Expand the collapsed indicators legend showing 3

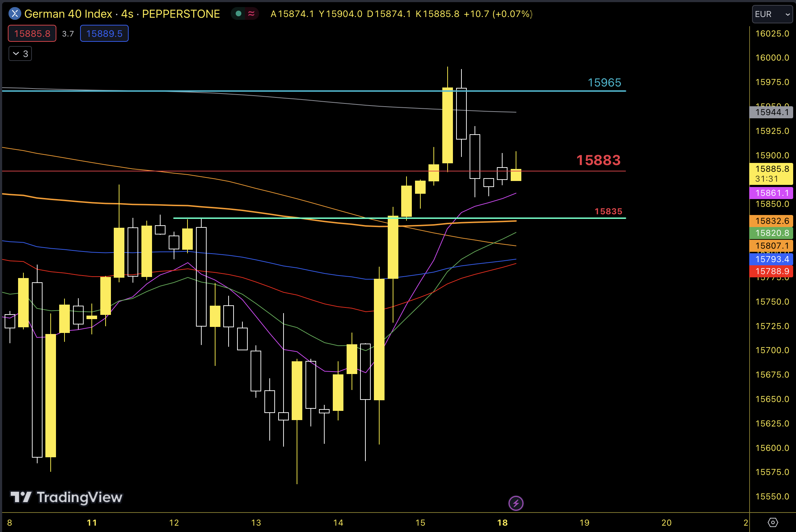point(20,54)
